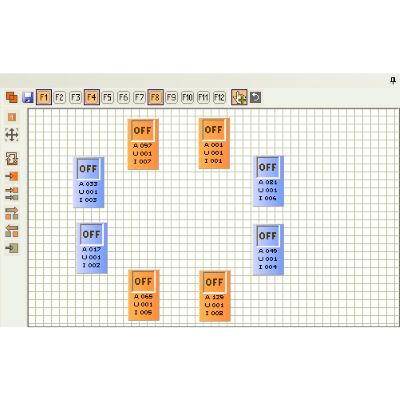
Task: Select the blue fixture A 017
Action: pos(92,248)
